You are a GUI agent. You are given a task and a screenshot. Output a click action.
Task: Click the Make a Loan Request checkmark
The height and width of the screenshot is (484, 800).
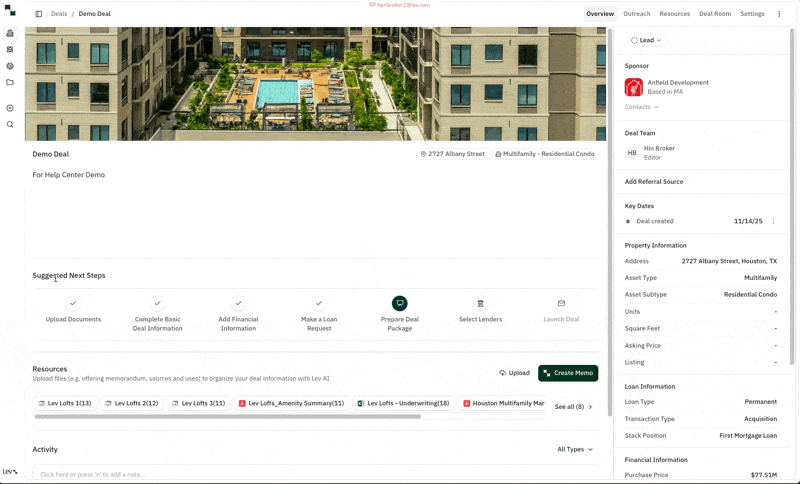(319, 303)
